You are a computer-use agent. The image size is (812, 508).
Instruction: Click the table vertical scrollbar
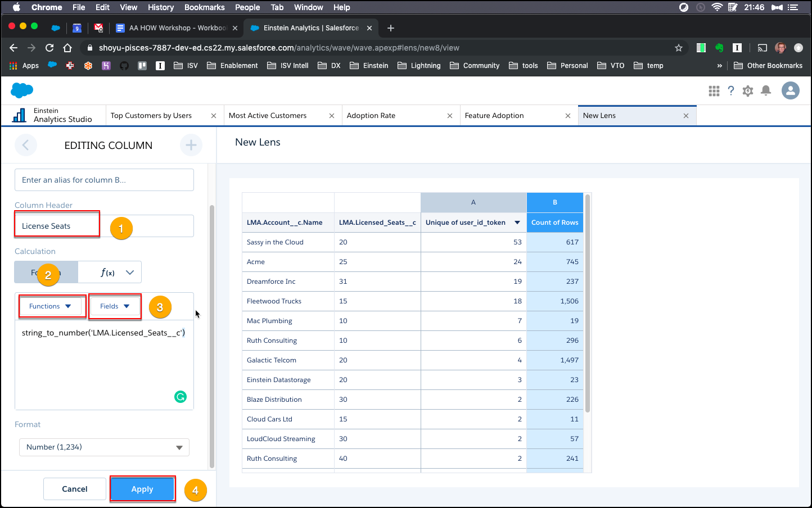[588, 303]
